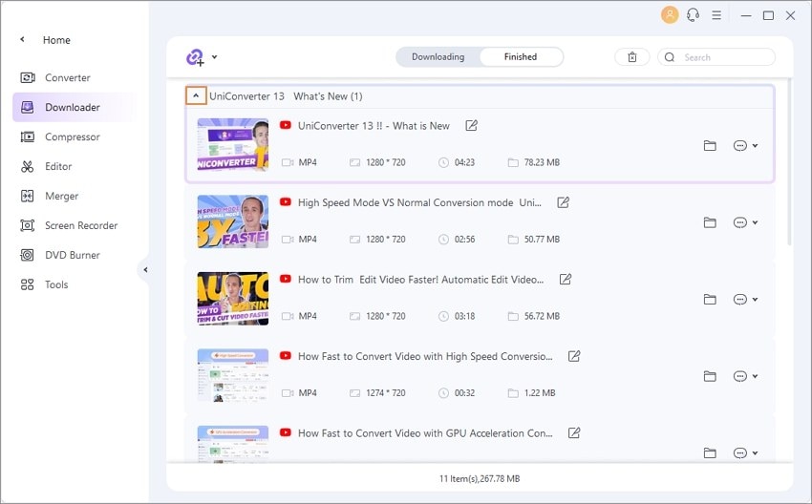Open more options for High Speed Mode video
Image resolution: width=812 pixels, height=504 pixels.
(745, 222)
